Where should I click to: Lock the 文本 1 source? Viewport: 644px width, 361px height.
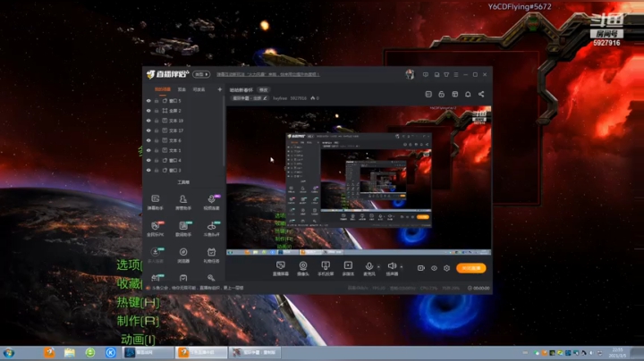[157, 150]
